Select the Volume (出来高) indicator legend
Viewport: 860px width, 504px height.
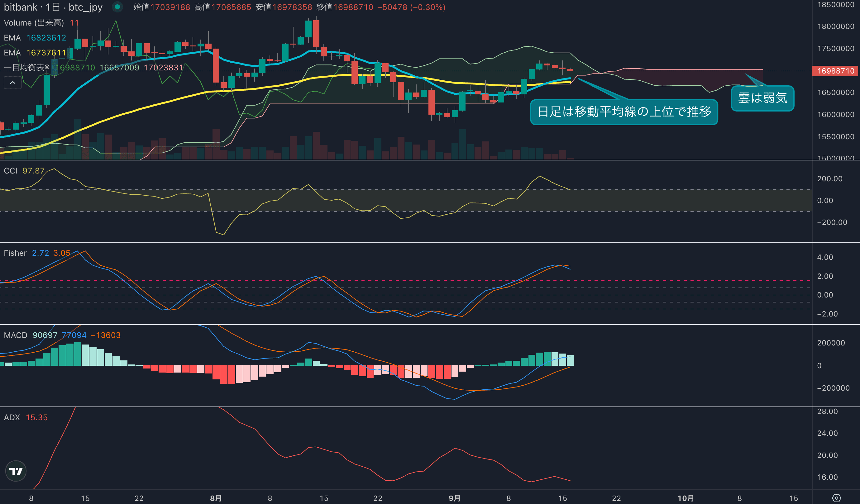tap(34, 23)
